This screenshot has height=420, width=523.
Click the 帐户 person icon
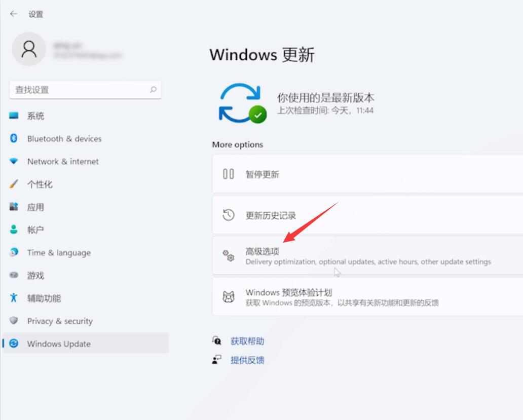tap(14, 230)
